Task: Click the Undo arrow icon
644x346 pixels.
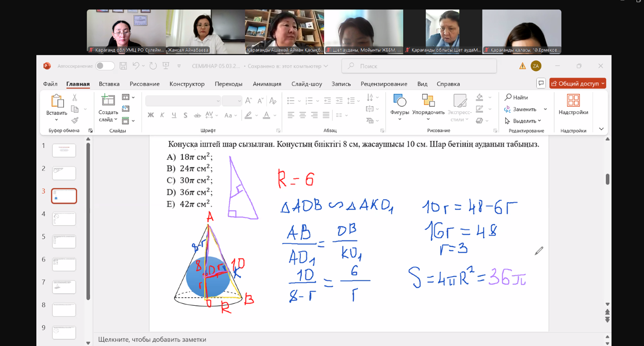Action: 136,66
